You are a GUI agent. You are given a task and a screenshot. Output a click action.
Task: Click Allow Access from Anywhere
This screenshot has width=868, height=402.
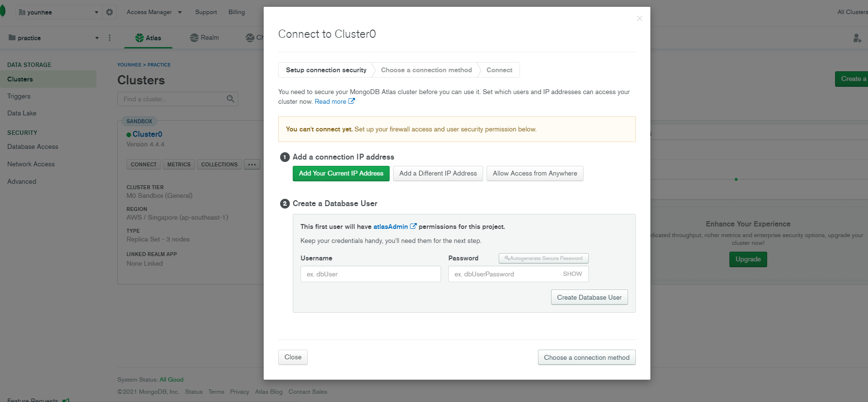(x=535, y=174)
